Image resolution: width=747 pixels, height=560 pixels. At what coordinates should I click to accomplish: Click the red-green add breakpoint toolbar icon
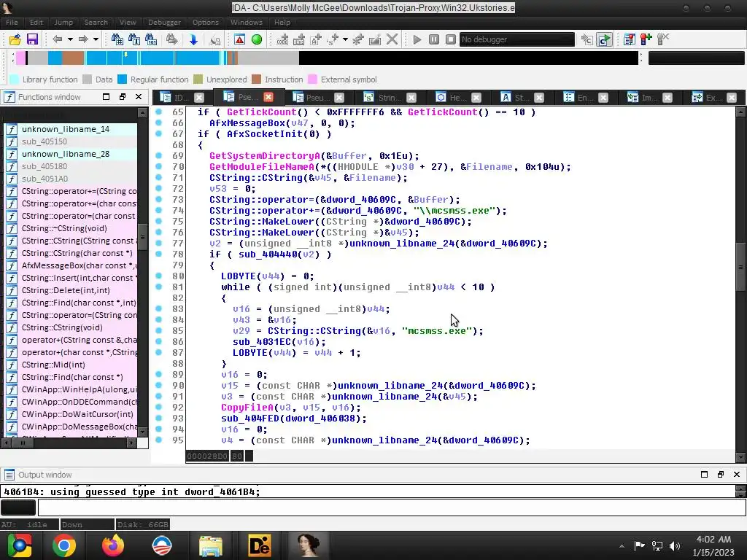click(x=646, y=39)
